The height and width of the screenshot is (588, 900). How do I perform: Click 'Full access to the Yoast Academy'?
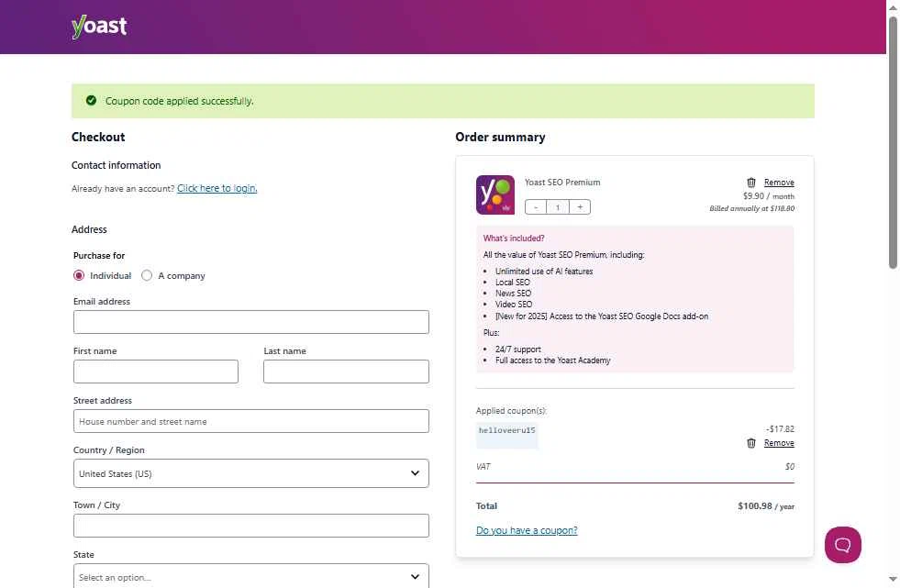(552, 361)
